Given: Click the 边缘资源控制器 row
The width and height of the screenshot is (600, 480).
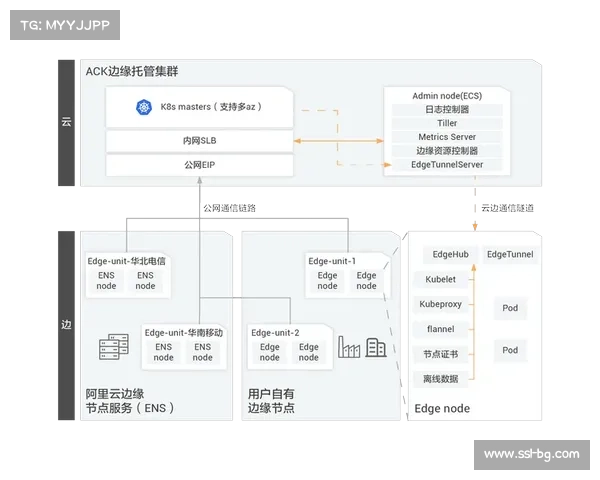Looking at the screenshot, I should point(447,151).
